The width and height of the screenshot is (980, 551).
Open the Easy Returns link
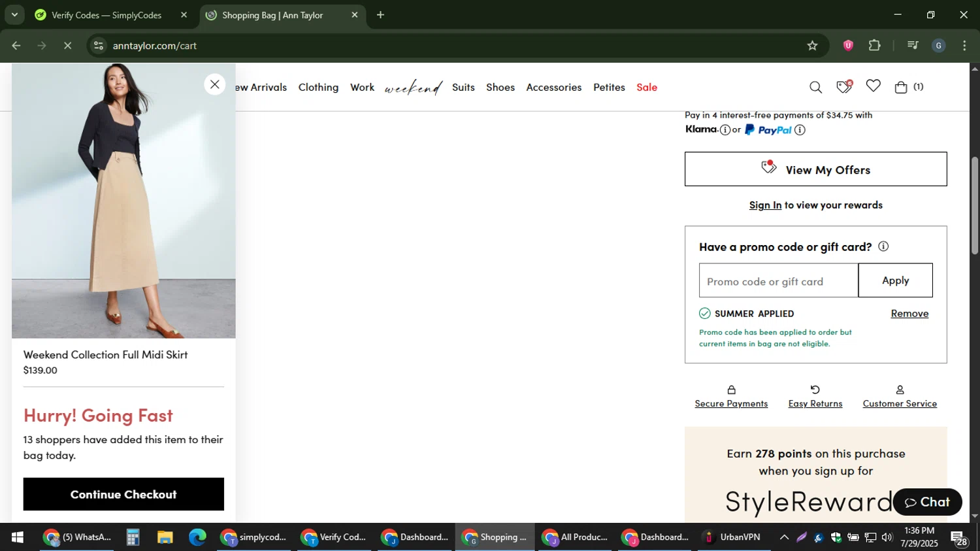815,404
